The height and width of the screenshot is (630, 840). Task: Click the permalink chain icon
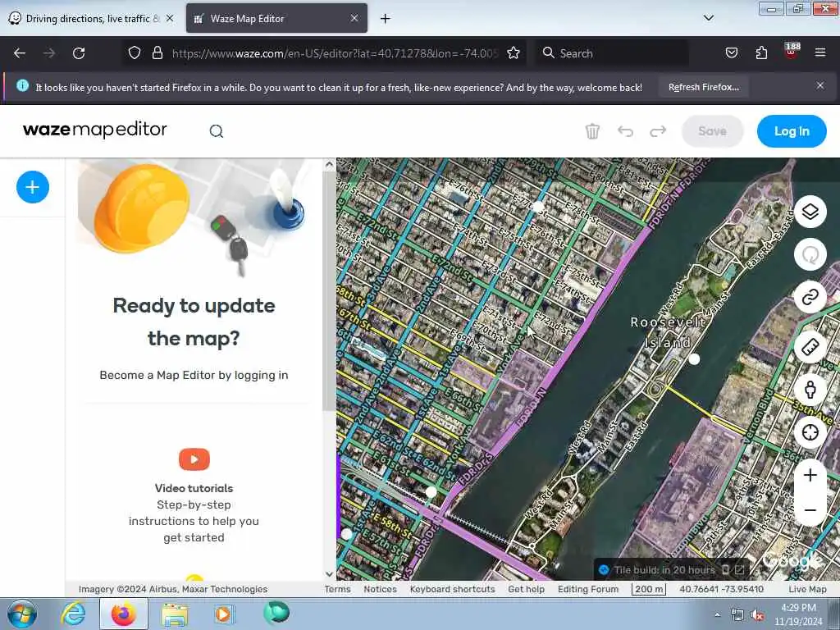point(810,296)
